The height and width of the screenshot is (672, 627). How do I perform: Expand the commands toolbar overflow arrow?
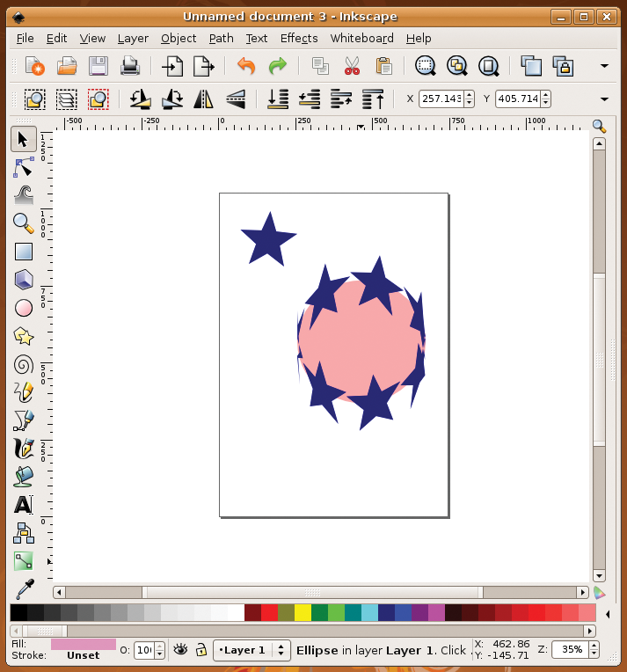[604, 66]
